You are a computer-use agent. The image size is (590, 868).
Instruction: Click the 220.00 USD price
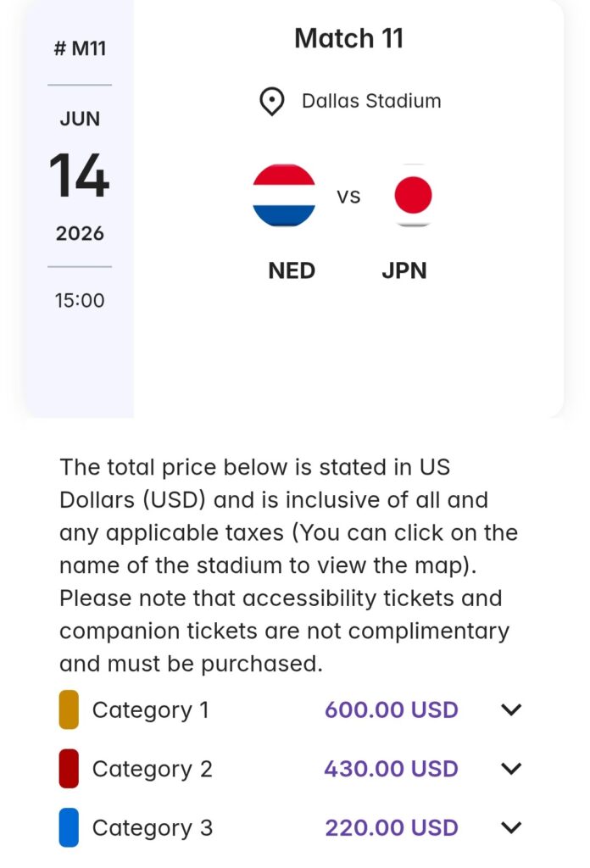(391, 827)
